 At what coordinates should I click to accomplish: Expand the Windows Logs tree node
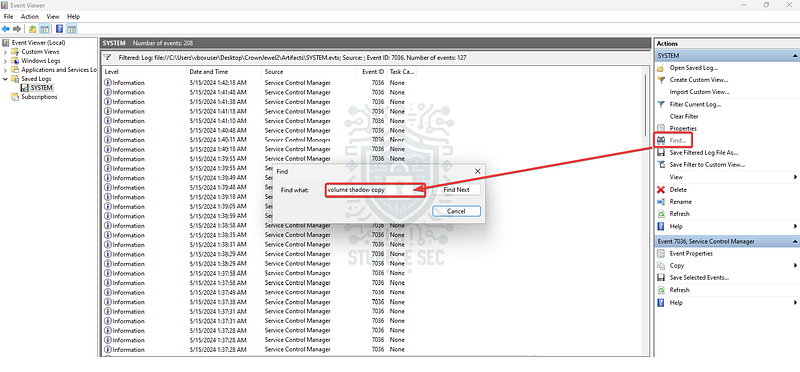click(x=5, y=61)
